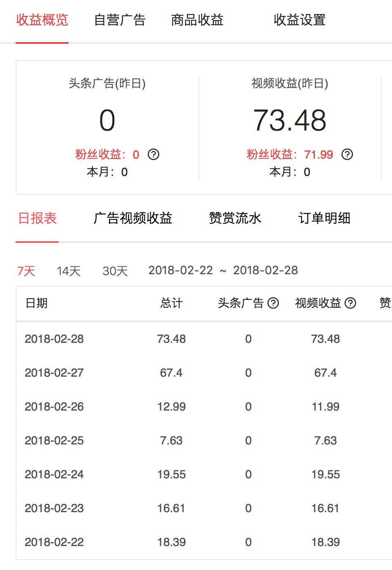Open help icon beside 头条广告 粉丝收益
Screen dimensions: 392x570
153,154
